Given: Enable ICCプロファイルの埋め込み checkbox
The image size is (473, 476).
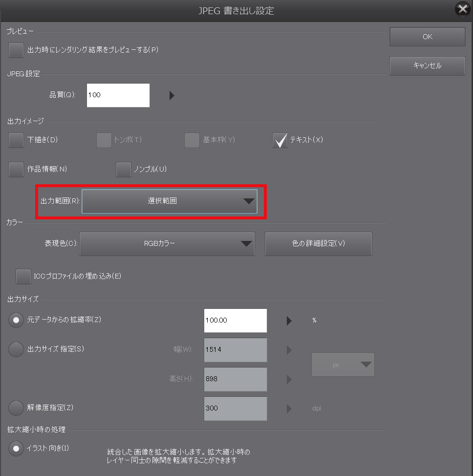Looking at the screenshot, I should pos(23,276).
